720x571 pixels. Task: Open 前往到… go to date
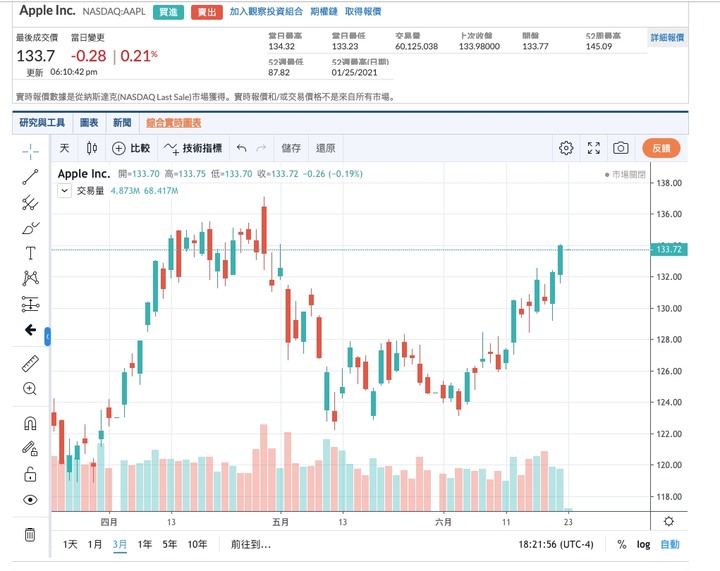[x=251, y=544]
